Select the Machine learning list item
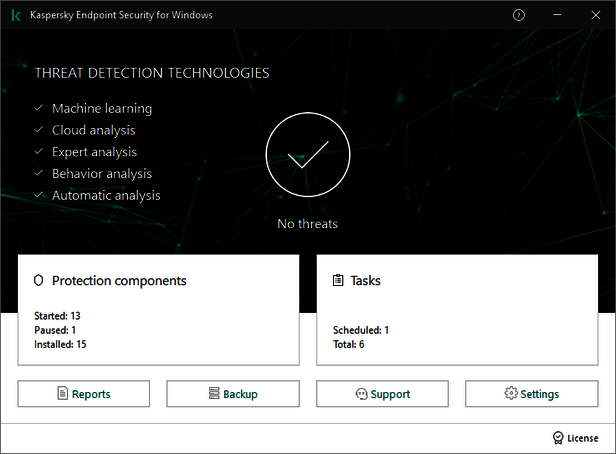Image resolution: width=616 pixels, height=454 pixels. [x=101, y=108]
